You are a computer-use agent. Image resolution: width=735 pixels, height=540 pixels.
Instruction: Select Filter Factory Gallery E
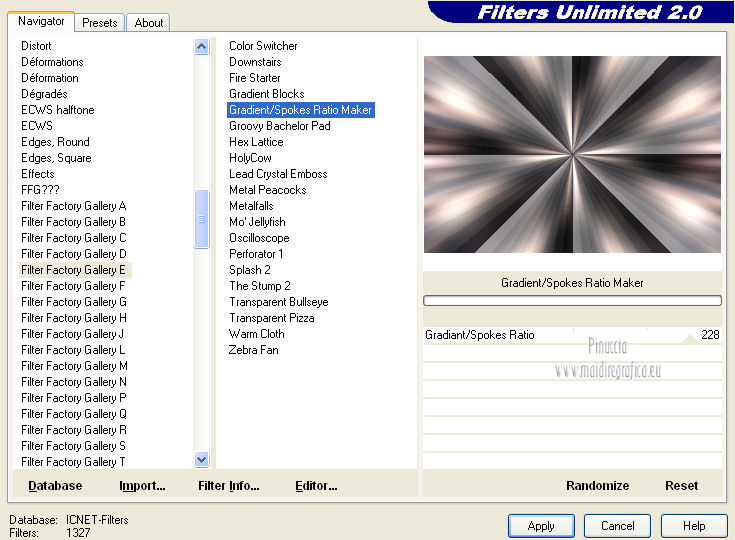73,270
